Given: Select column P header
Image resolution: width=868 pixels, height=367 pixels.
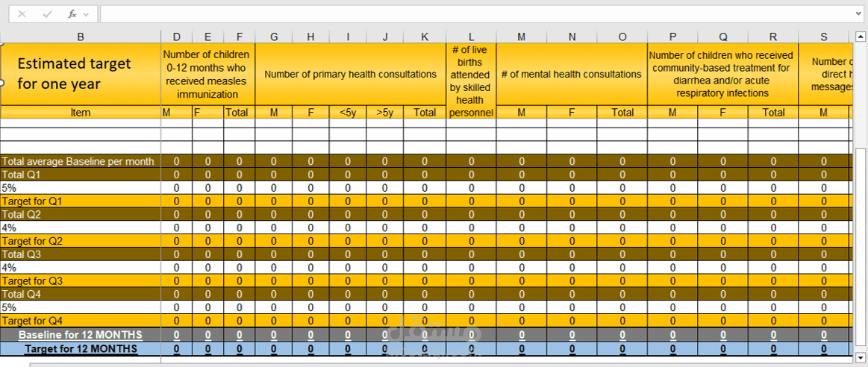Looking at the screenshot, I should pyautogui.click(x=672, y=37).
